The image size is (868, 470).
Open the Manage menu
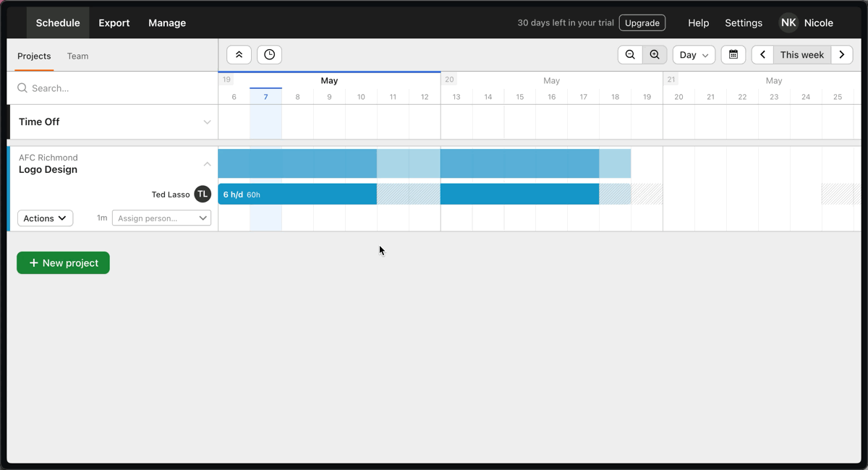point(167,23)
